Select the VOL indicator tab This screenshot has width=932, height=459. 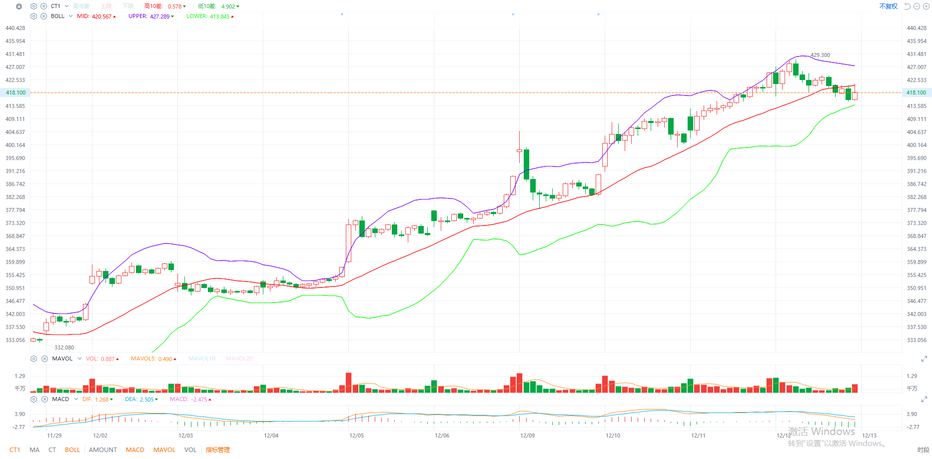coord(190,450)
